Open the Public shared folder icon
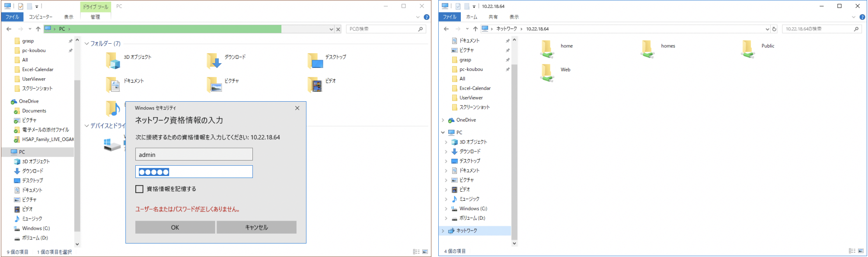The height and width of the screenshot is (257, 868). point(747,49)
